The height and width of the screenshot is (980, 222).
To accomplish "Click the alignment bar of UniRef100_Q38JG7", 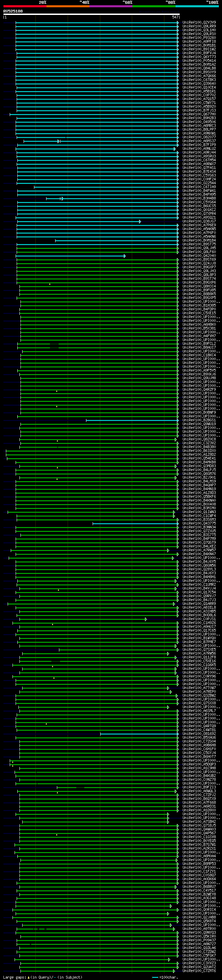I will (79, 221).
